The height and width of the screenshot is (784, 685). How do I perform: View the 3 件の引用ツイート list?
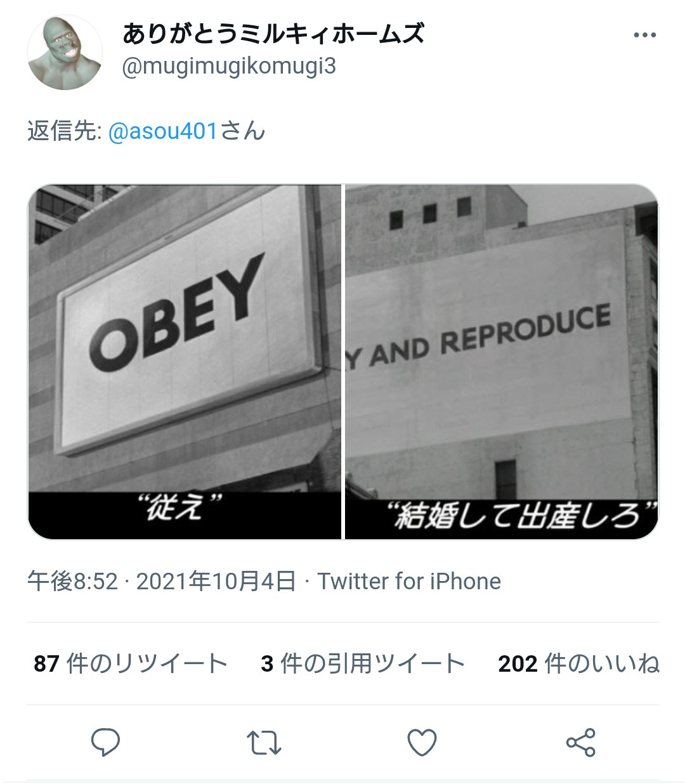pyautogui.click(x=363, y=663)
